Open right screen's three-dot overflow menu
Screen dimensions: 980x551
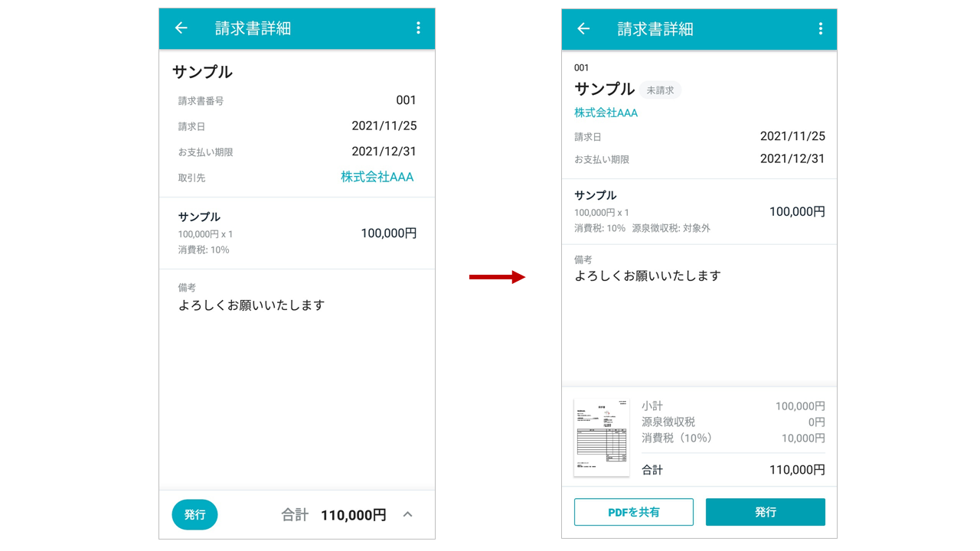(x=821, y=29)
